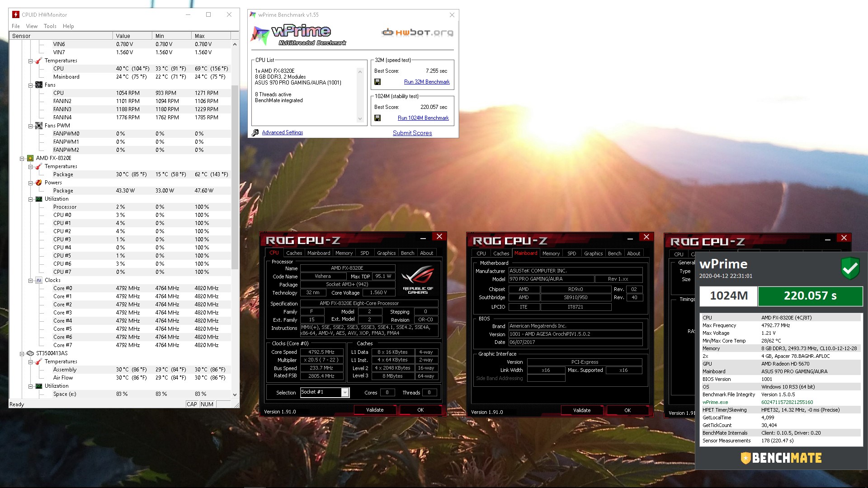Viewport: 868px width, 488px height.
Task: Click the green 220.057 s score box
Action: tap(810, 296)
